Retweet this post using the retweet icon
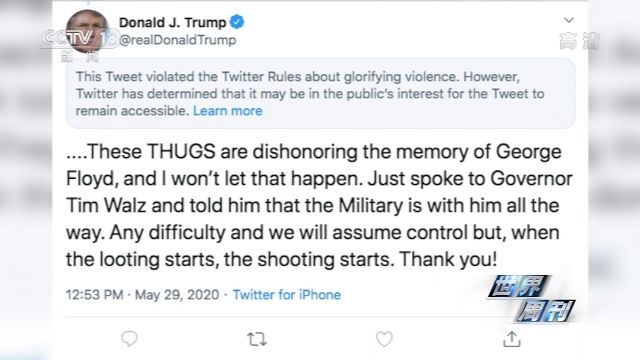The height and width of the screenshot is (360, 640). [x=257, y=339]
